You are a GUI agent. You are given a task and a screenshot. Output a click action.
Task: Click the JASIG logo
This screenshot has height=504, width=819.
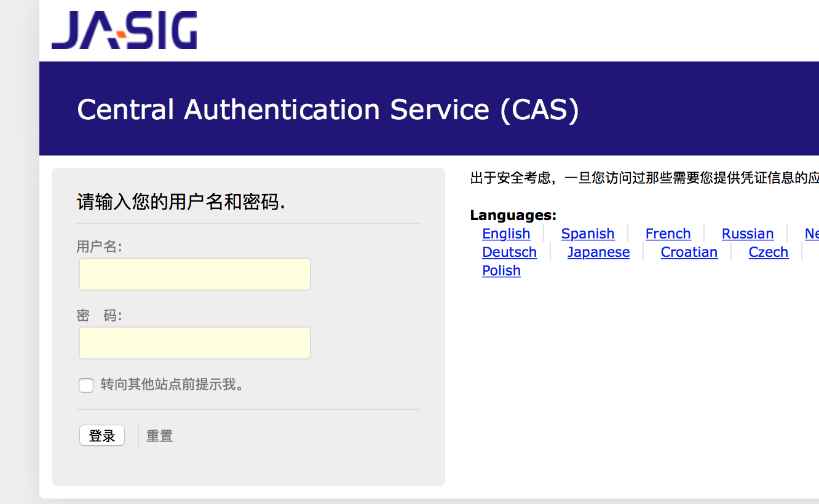tap(124, 30)
